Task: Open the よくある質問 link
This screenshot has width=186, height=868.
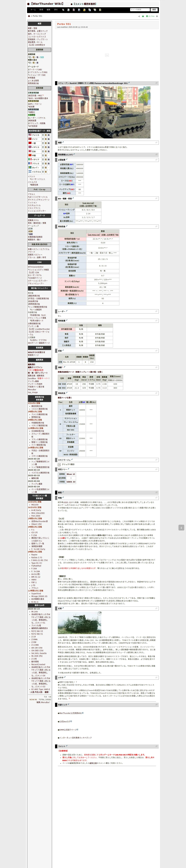Action: point(33,81)
